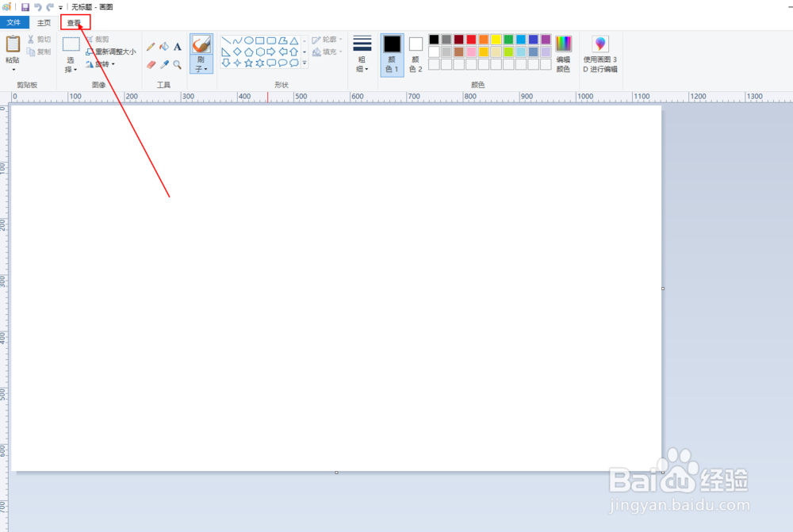This screenshot has width=793, height=532.
Task: Choose the Right triangle shape
Action: pos(226,52)
